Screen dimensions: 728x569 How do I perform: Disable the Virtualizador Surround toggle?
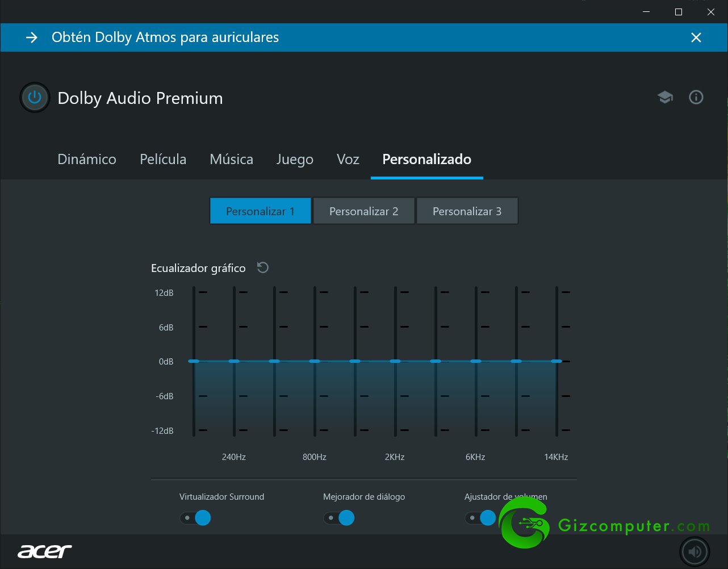[195, 518]
